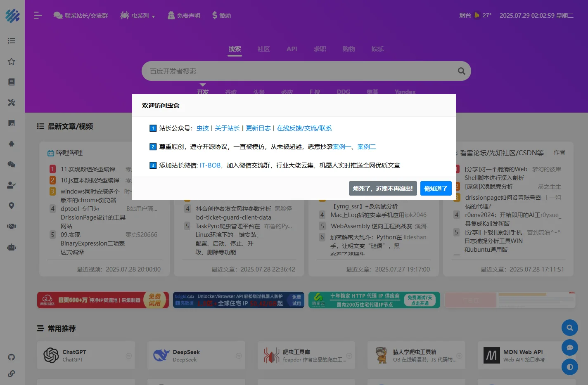Open the JS file icon in sidebar
Viewport: 588px width, 385px height.
coord(12,123)
